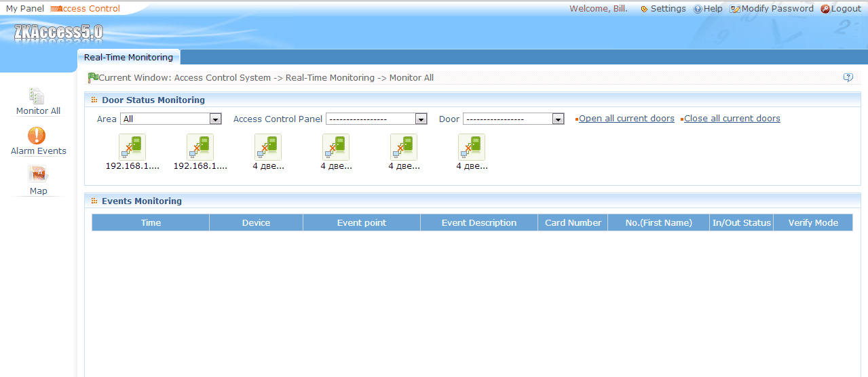This screenshot has height=377, width=868.
Task: Click the In/Out Status column header
Action: pos(742,222)
